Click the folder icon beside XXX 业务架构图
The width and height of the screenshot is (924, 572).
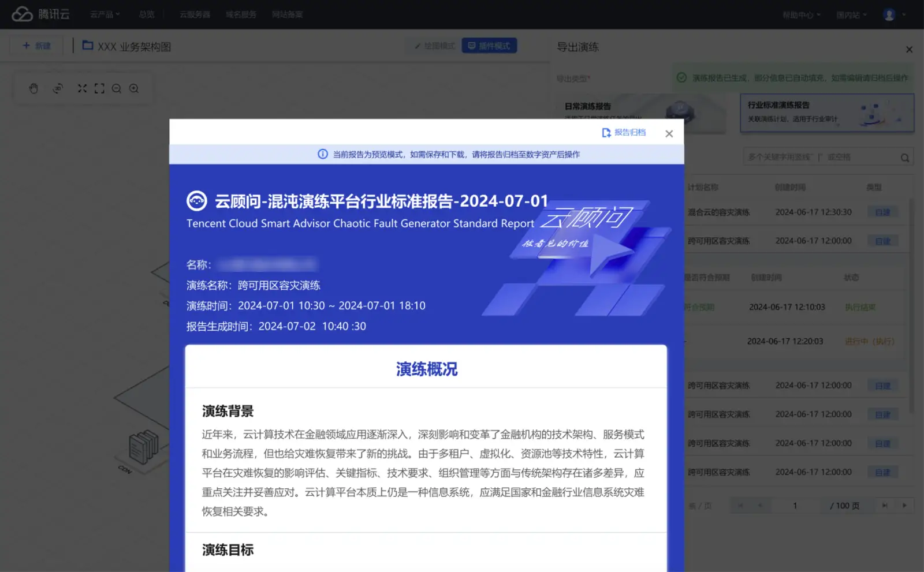[x=88, y=45]
